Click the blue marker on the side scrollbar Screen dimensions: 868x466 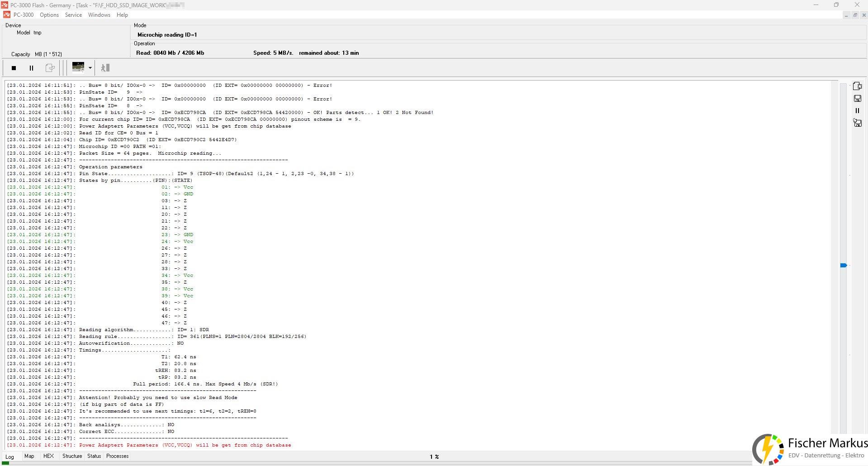coord(844,266)
